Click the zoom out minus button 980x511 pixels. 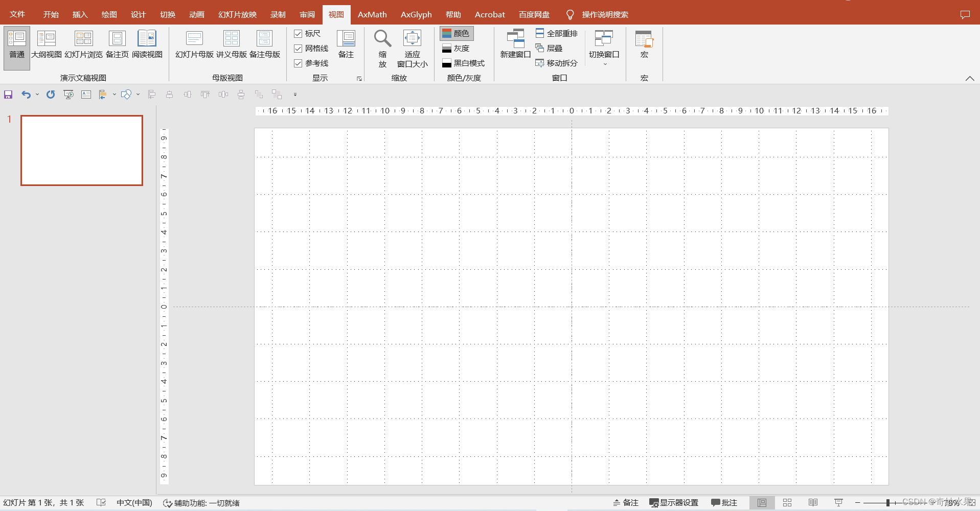858,503
